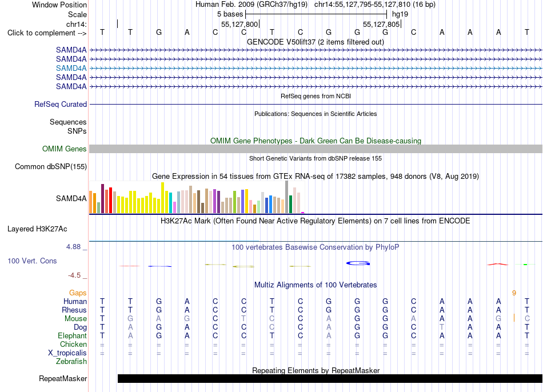Select the X_tropicalis alignment row label
543x392 pixels.
[67, 353]
